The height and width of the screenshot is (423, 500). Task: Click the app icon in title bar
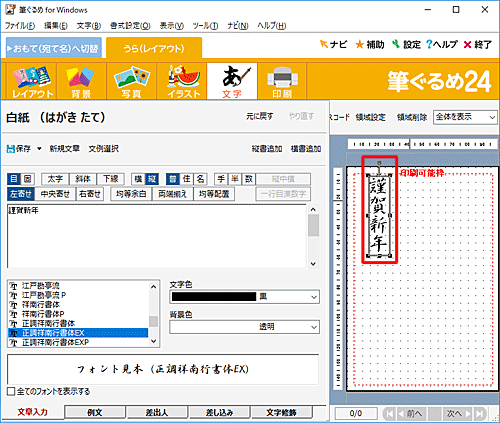[10, 10]
